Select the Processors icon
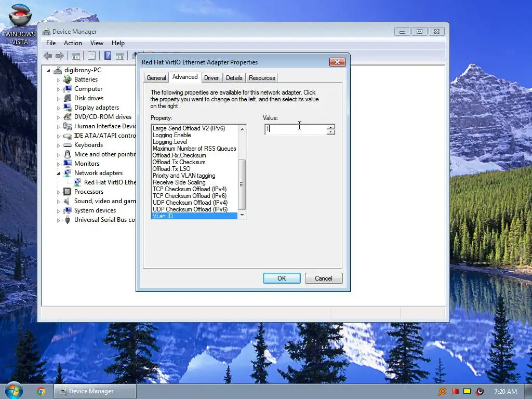The image size is (532, 399). click(x=68, y=192)
